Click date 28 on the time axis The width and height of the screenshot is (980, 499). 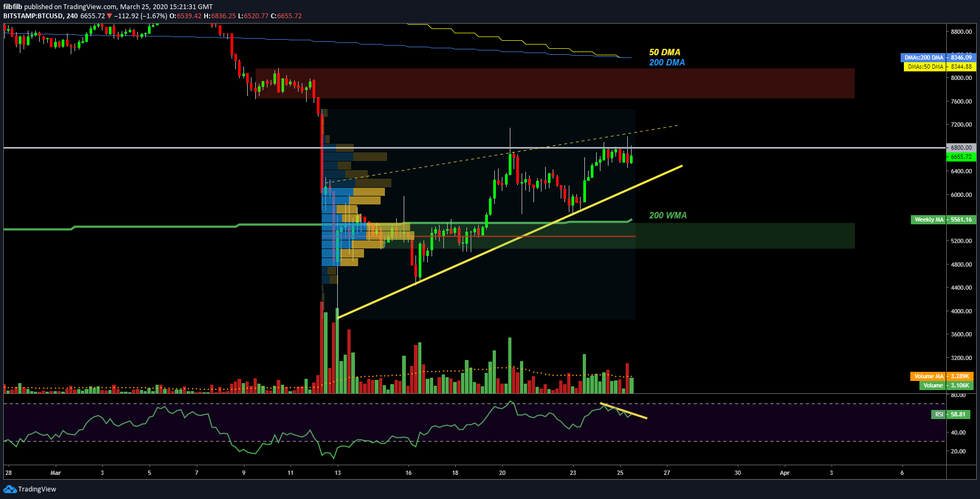pyautogui.click(x=9, y=473)
